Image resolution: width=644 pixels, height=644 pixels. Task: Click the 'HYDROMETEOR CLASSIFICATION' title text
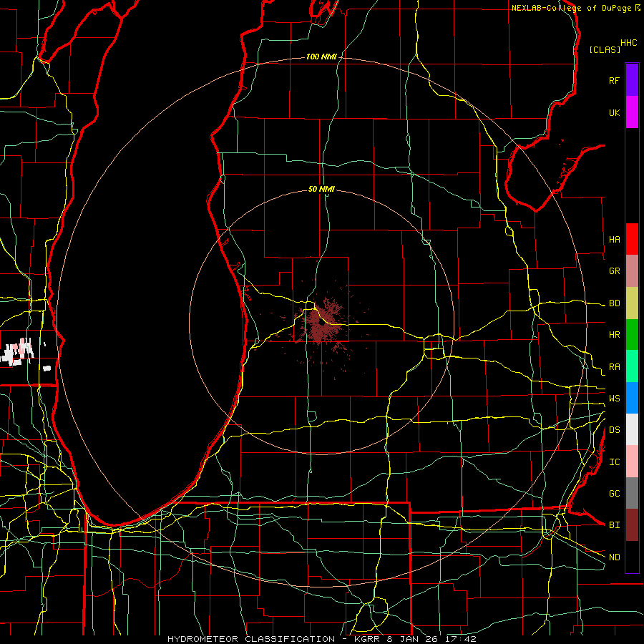click(251, 639)
